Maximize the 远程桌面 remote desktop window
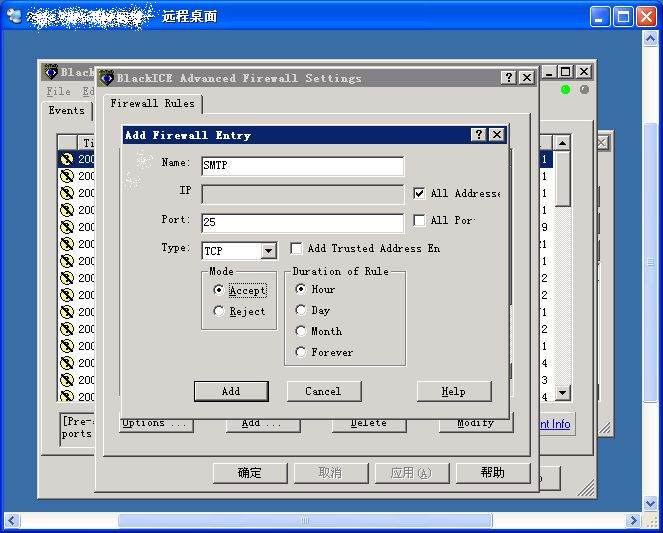Viewport: 663px width, 533px height. [x=623, y=17]
